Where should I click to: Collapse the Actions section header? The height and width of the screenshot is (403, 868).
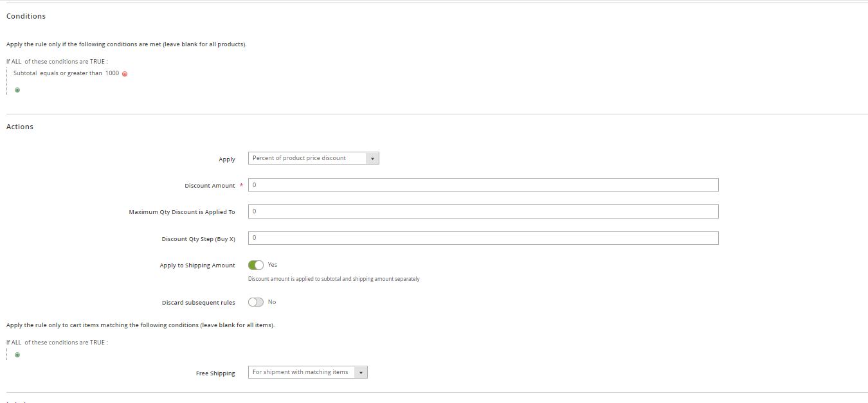tap(19, 127)
